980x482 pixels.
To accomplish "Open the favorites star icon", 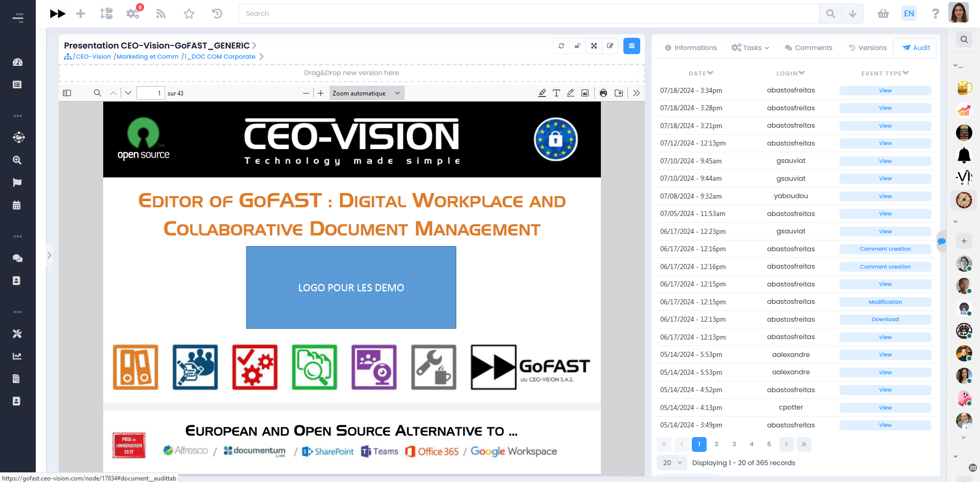I will [x=189, y=14].
